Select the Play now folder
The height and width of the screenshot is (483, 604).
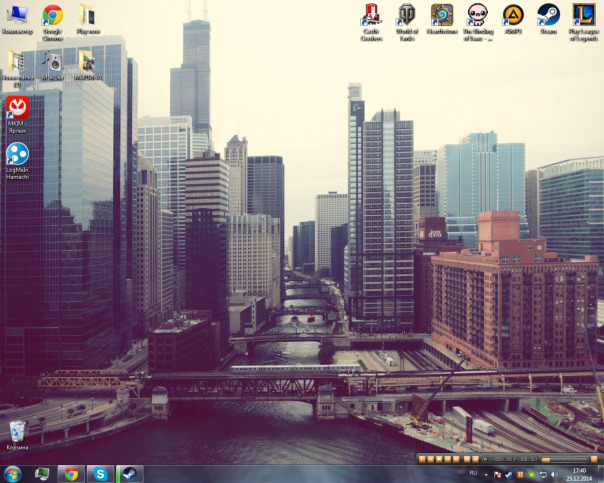(x=87, y=16)
